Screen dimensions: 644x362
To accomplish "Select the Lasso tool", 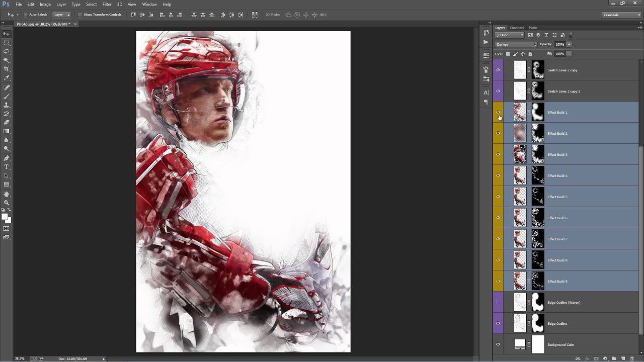I will coord(7,51).
